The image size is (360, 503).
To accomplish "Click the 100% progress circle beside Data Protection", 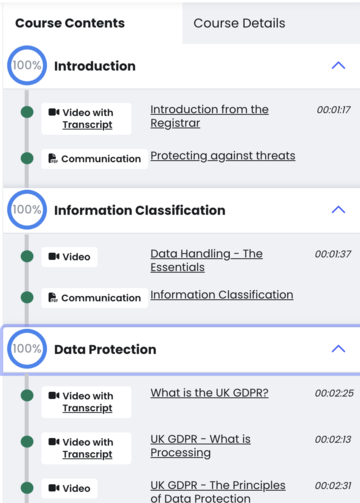I will point(27,349).
